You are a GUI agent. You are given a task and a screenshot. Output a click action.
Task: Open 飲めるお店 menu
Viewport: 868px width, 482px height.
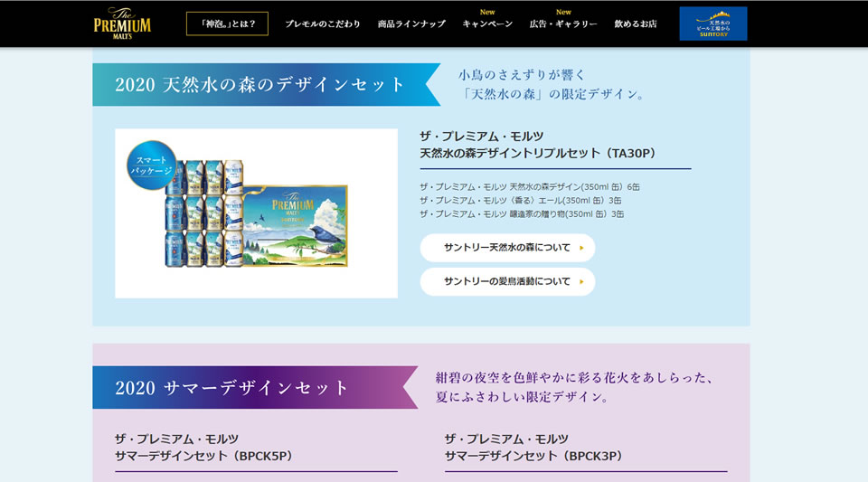(636, 24)
